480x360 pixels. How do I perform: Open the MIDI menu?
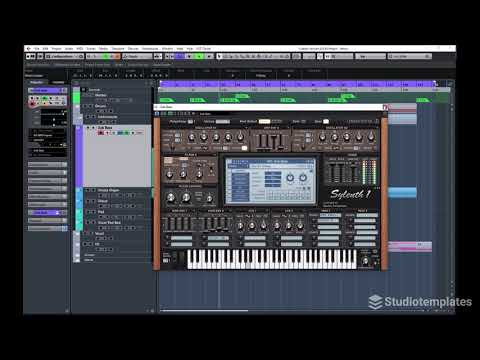tap(80, 49)
